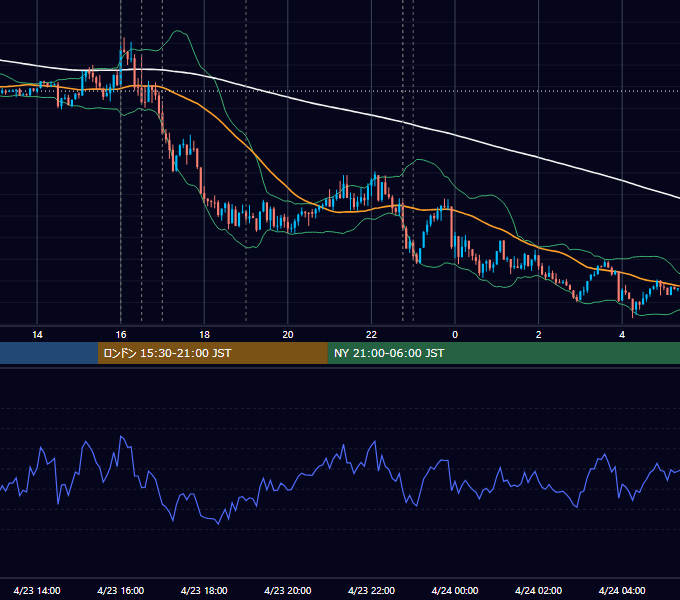The image size is (680, 600).
Task: Select the NY 21:00-06:00 JST session bar
Action: 503,353
